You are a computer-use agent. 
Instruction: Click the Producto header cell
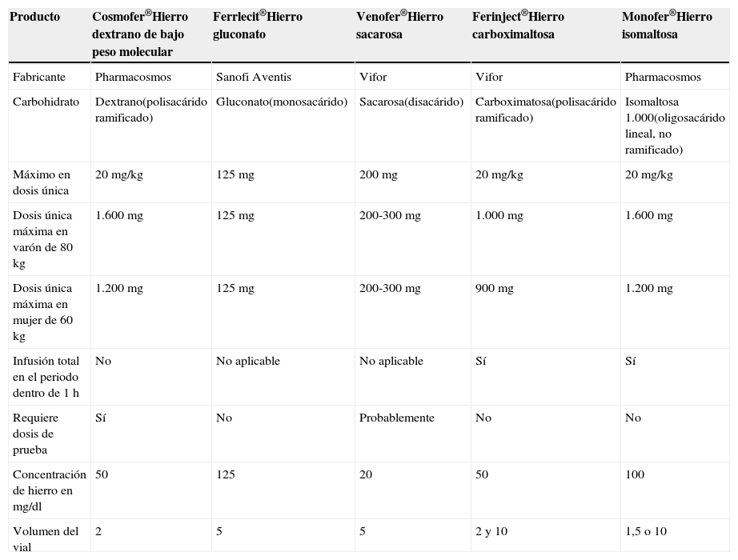(35, 17)
